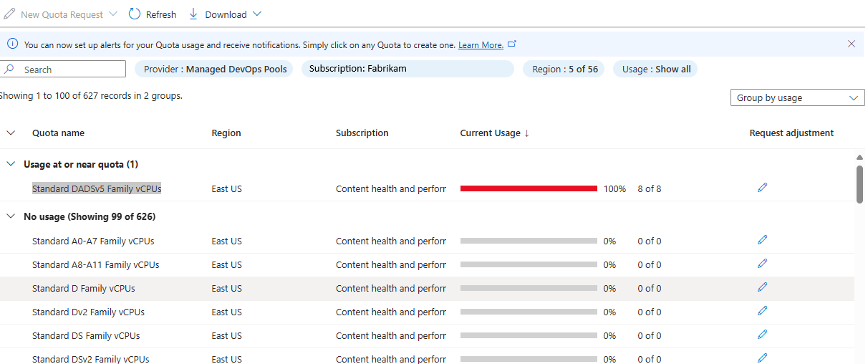
Task: Click the magnifier icon in Search box
Action: (x=9, y=70)
